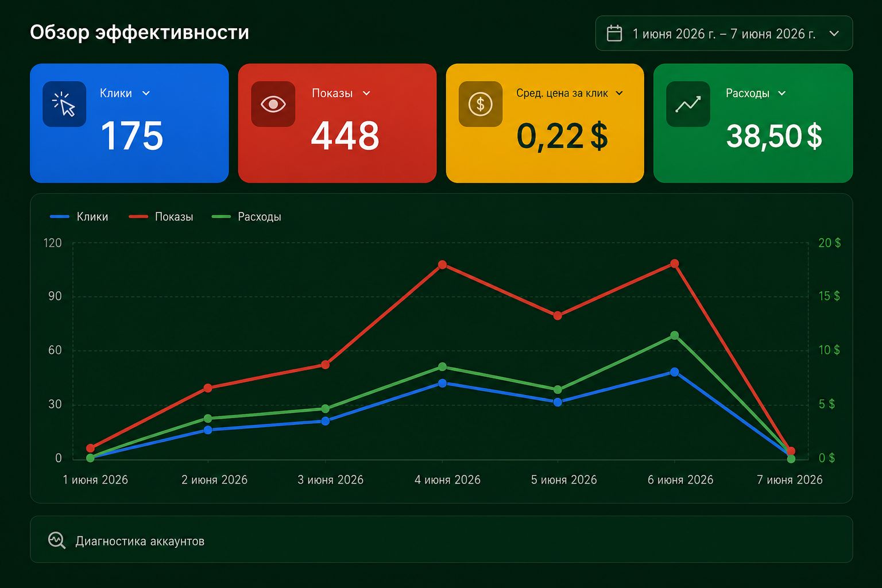Toggle Клики series in chart legend

pyautogui.click(x=79, y=216)
